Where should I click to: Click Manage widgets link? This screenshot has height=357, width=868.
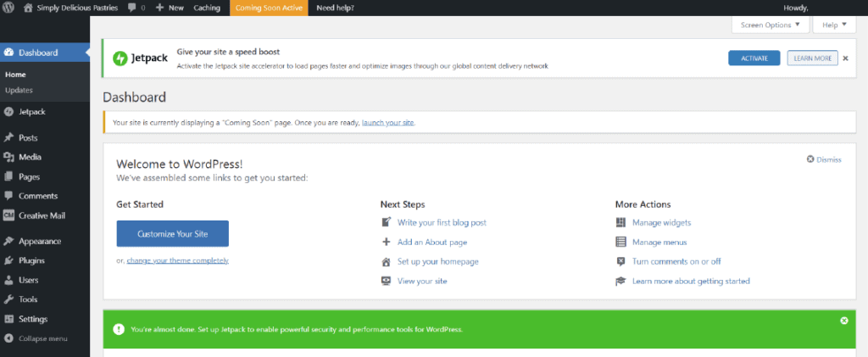pyautogui.click(x=661, y=222)
